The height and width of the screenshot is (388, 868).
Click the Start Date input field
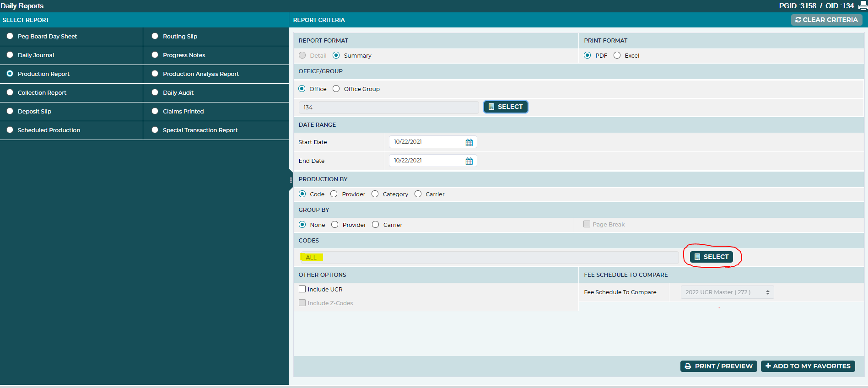[x=433, y=142]
